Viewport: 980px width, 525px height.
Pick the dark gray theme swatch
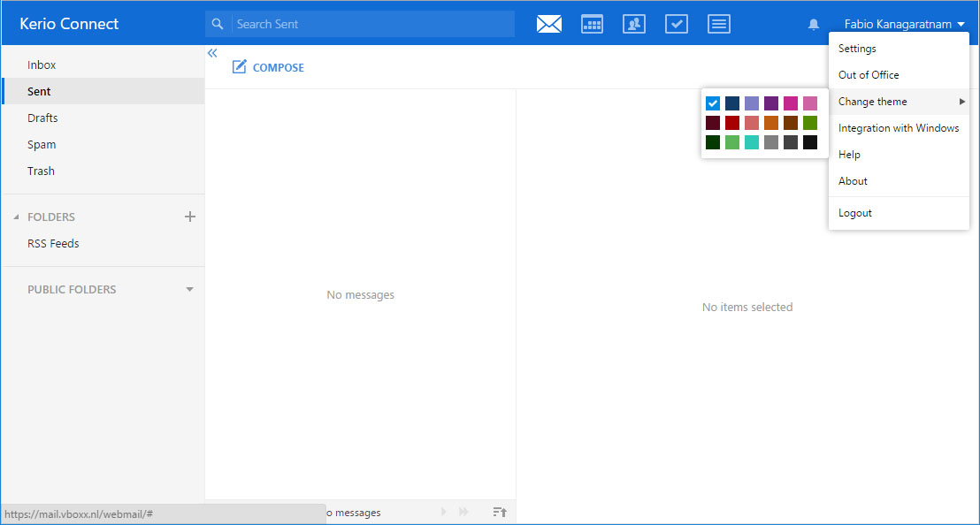(791, 142)
